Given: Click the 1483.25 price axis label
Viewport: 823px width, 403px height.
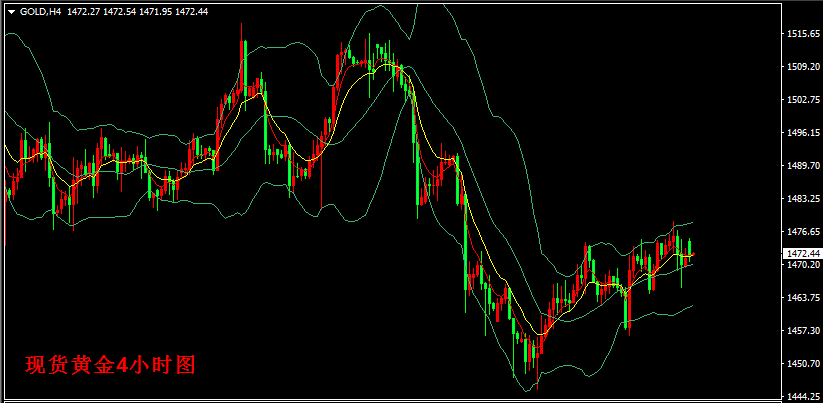Looking at the screenshot, I should click(x=804, y=199).
